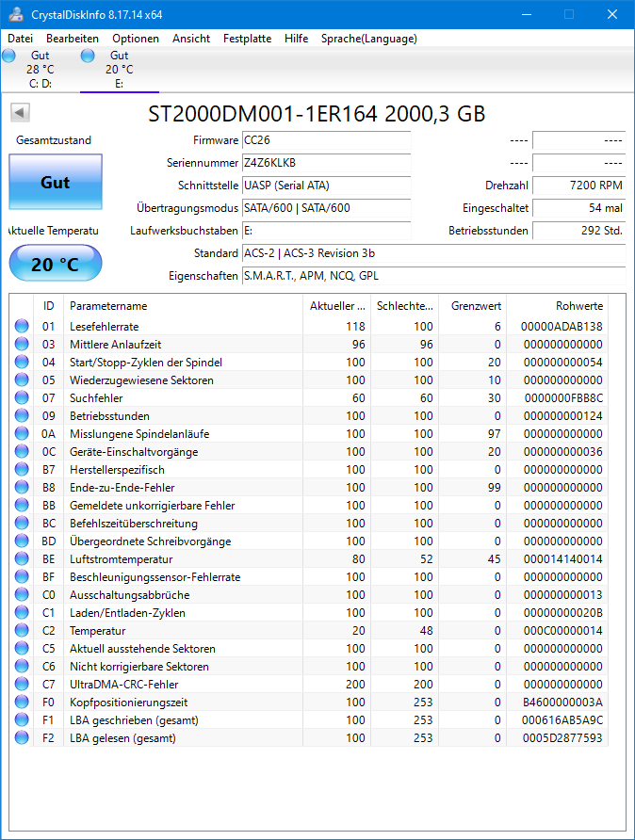Click the 20 °C temperature button

(x=56, y=264)
